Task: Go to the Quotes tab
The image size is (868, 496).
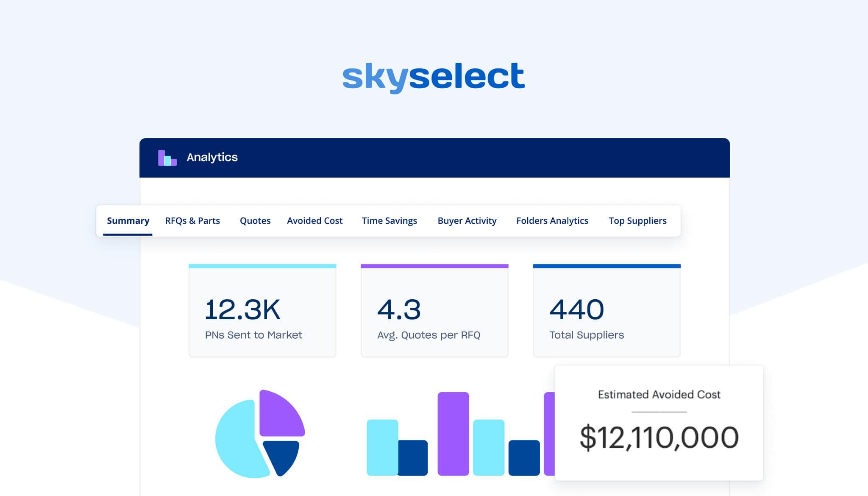Action: pos(255,221)
